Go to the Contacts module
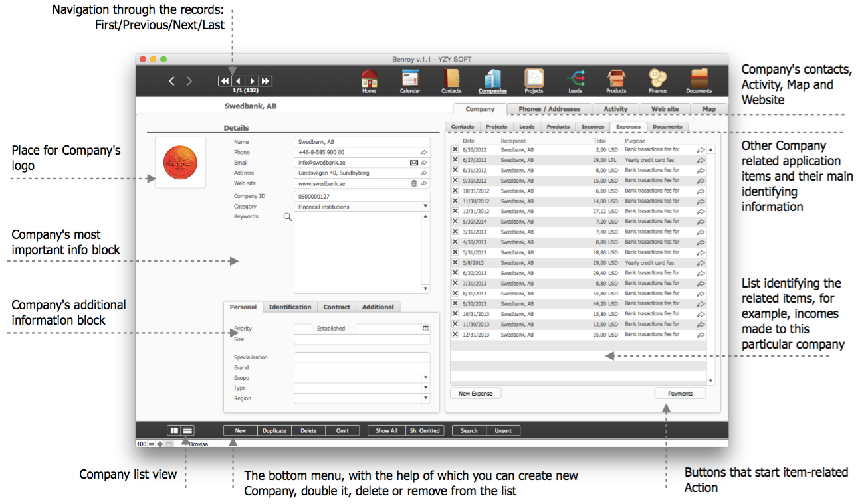The image size is (864, 504). pos(451,80)
